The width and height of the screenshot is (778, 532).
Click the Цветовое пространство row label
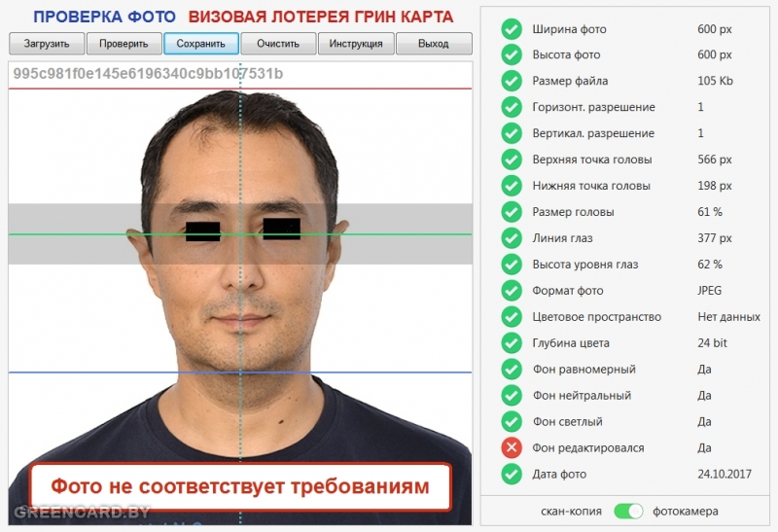596,317
